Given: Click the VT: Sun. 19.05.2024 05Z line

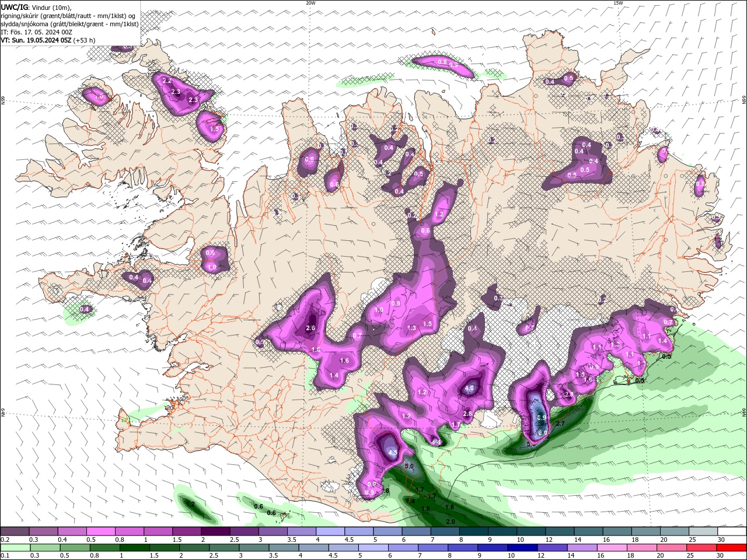Looking at the screenshot, I should pyautogui.click(x=48, y=40).
